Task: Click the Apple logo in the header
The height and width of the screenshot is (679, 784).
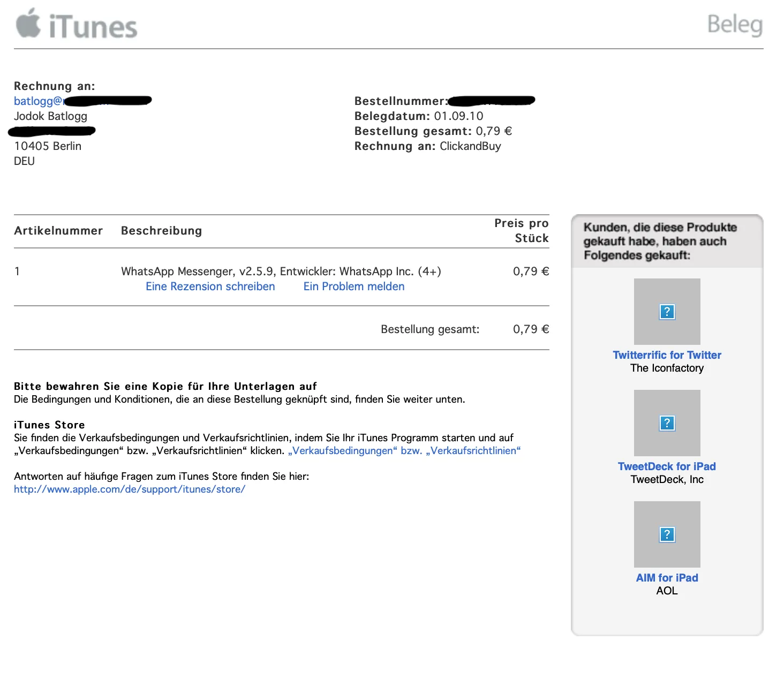Action: (x=28, y=23)
